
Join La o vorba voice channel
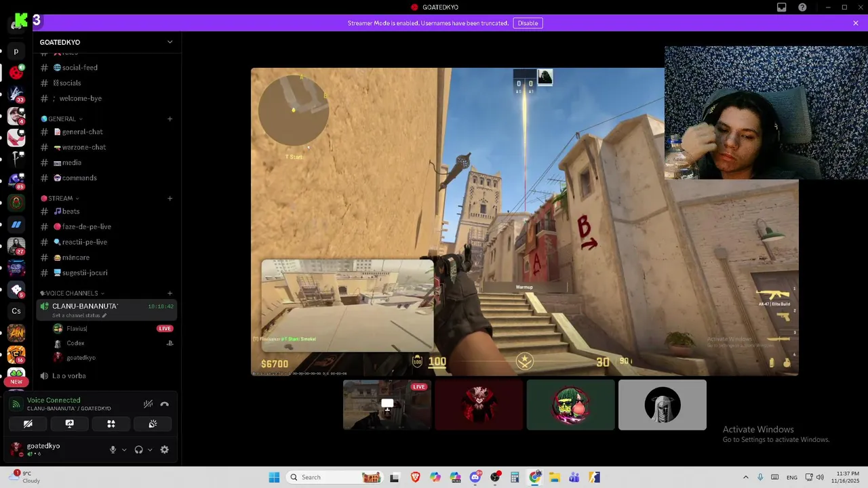point(106,375)
